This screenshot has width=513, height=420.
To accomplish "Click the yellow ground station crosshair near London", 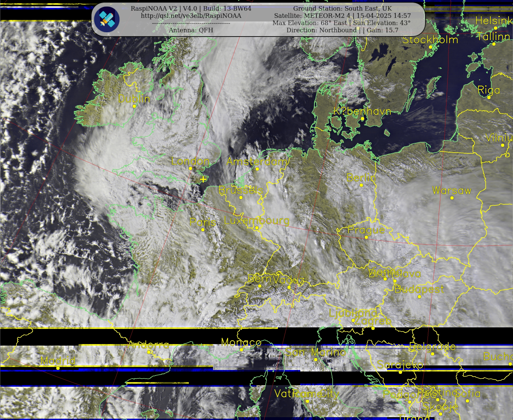I will click(x=203, y=179).
